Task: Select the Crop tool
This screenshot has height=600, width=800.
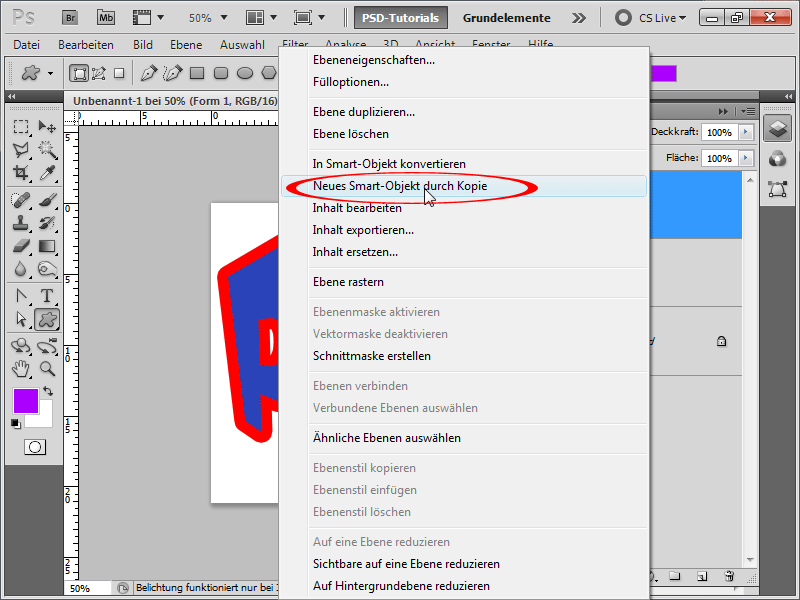Action: tap(21, 172)
